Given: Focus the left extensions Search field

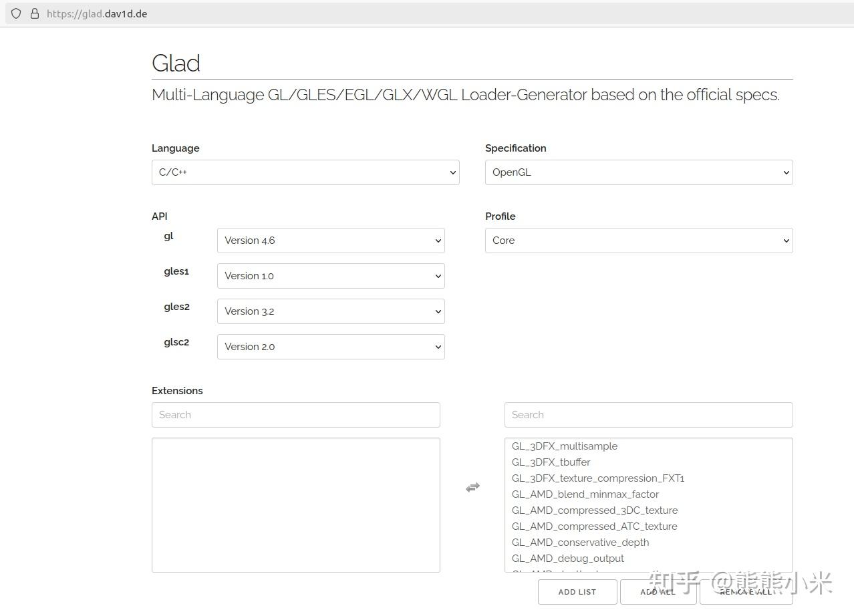Looking at the screenshot, I should point(295,415).
